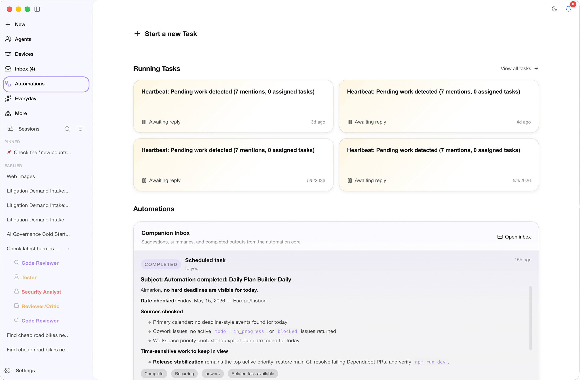Viewport: 588px width, 380px height.
Task: Open the Heartbeat task dated 5/5/2026
Action: click(233, 165)
